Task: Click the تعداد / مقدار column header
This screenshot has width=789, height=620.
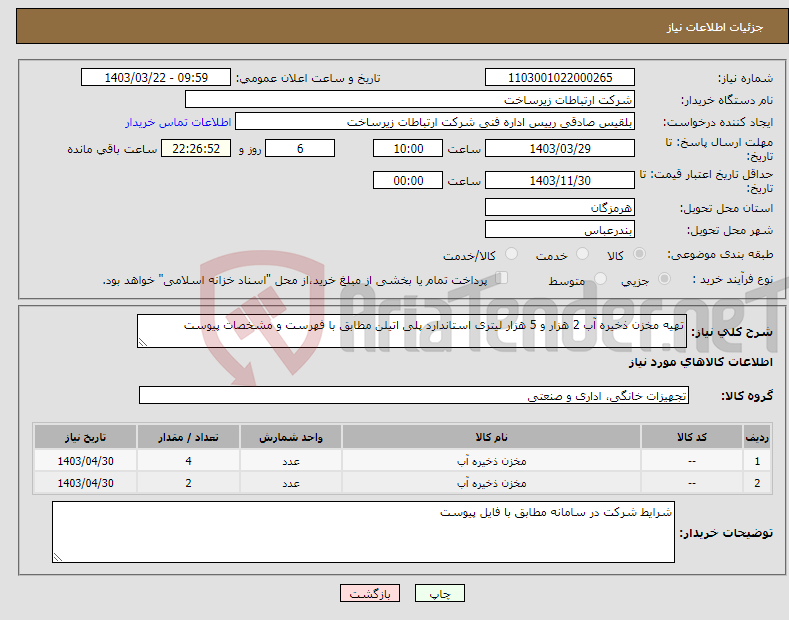Action: click(188, 437)
